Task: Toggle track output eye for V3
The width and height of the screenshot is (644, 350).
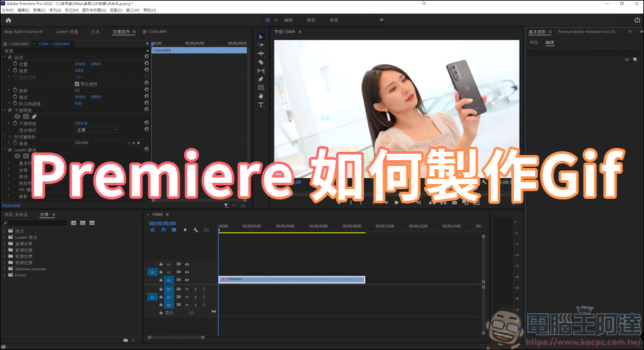Action: click(187, 264)
